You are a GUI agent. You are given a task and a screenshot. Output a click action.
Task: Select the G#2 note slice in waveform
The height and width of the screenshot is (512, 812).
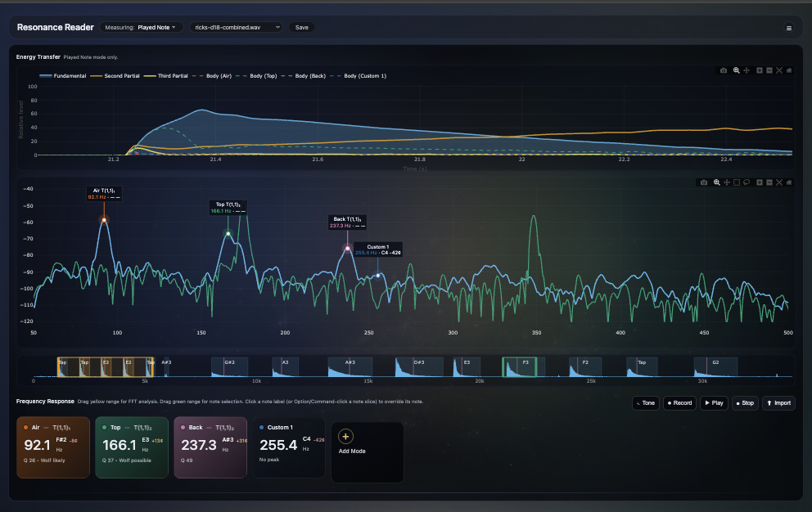pyautogui.click(x=229, y=367)
